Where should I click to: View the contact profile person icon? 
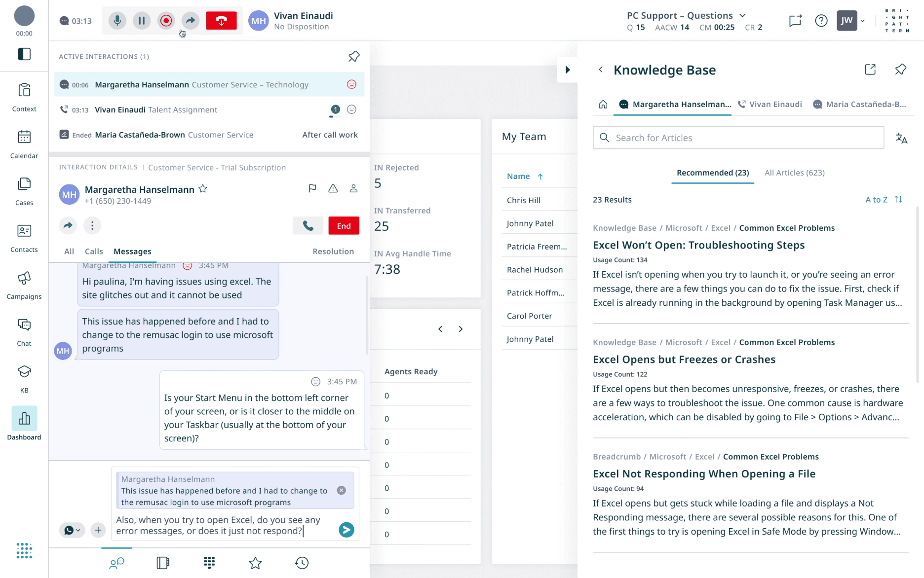[353, 188]
